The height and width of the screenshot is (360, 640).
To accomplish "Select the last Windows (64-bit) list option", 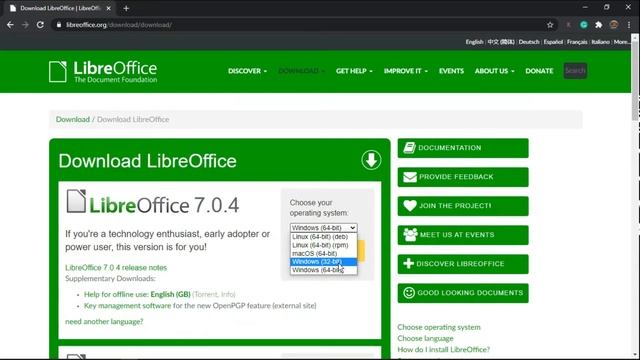I will click(x=324, y=270).
